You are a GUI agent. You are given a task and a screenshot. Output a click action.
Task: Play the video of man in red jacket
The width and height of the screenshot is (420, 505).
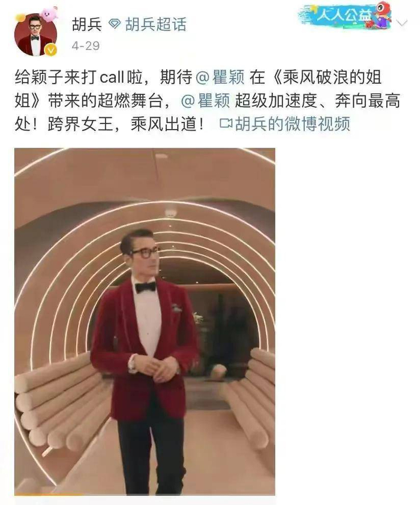point(145,321)
